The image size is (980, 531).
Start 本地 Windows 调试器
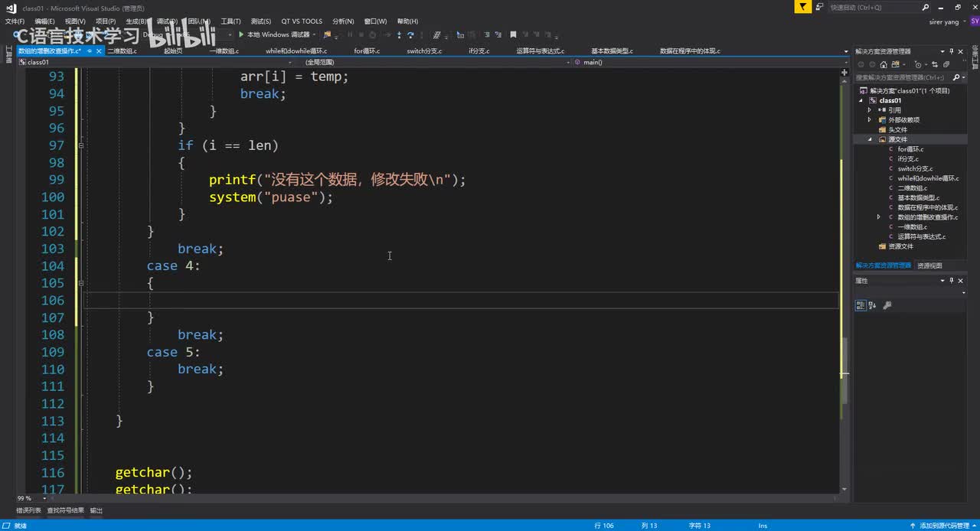(274, 34)
